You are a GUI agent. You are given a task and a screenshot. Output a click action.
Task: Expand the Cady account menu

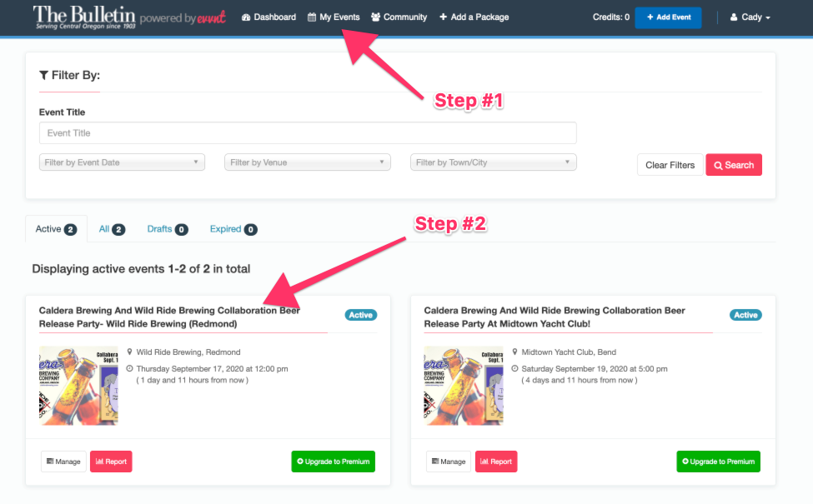750,17
